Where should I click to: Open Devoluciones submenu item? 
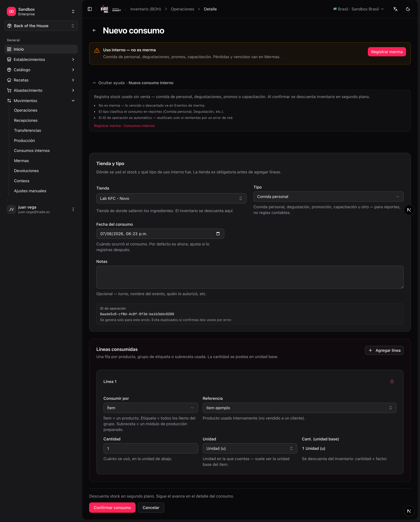click(26, 171)
